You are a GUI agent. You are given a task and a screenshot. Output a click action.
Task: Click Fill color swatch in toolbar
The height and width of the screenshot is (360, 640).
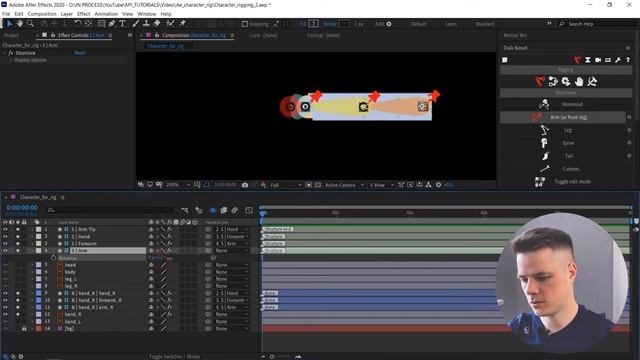pyautogui.click(x=313, y=24)
